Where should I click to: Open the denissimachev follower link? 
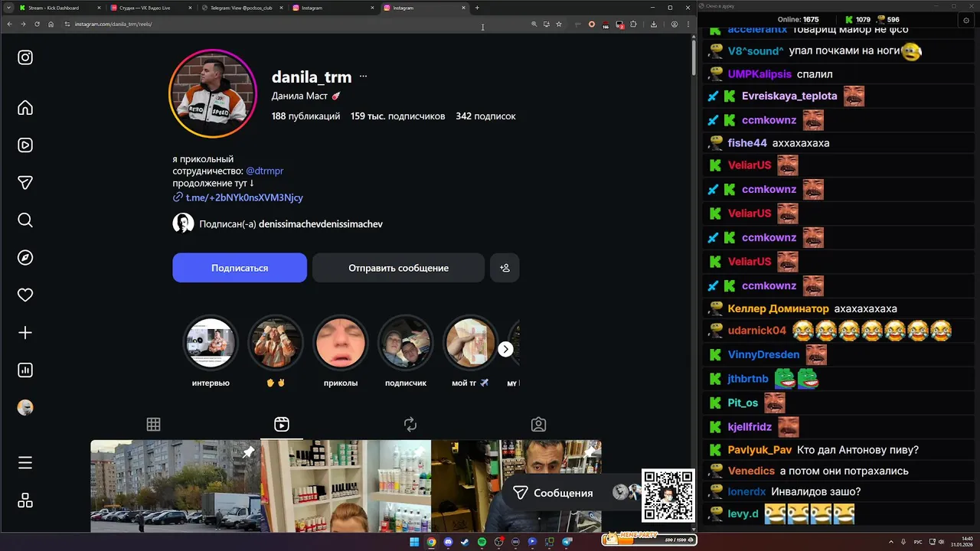[321, 224]
